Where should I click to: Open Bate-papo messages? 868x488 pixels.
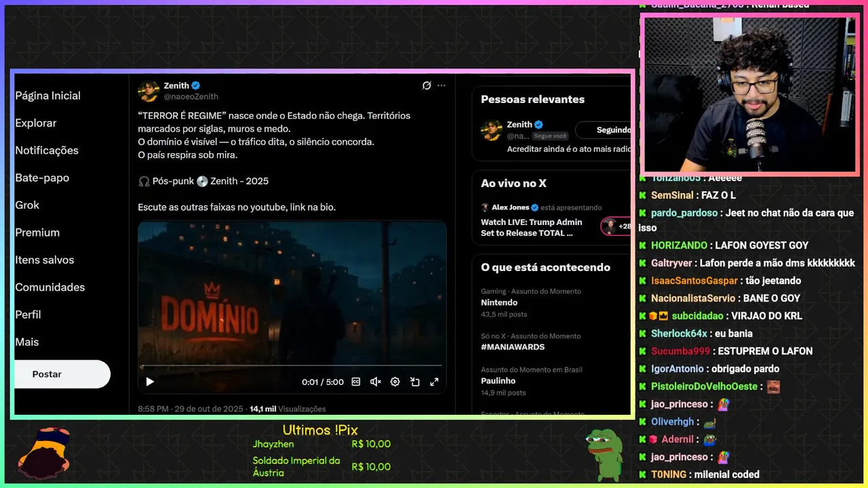pyautogui.click(x=42, y=178)
